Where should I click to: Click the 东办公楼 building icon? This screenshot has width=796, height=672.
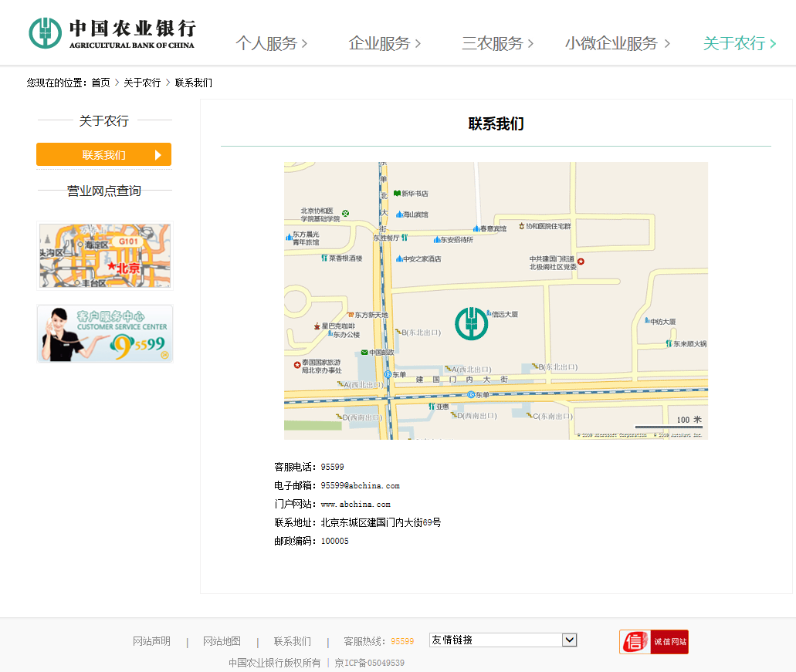[330, 334]
